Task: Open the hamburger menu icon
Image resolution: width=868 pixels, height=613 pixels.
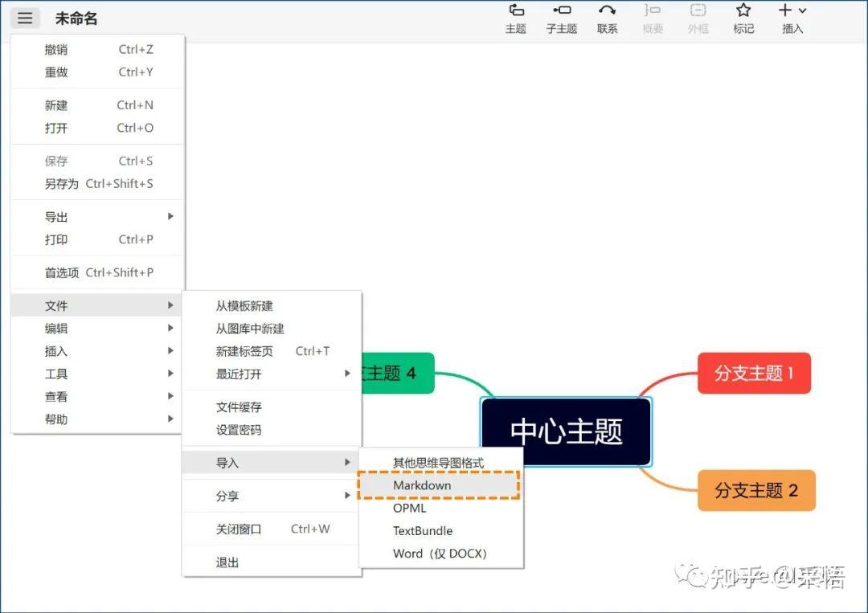Action: [25, 18]
